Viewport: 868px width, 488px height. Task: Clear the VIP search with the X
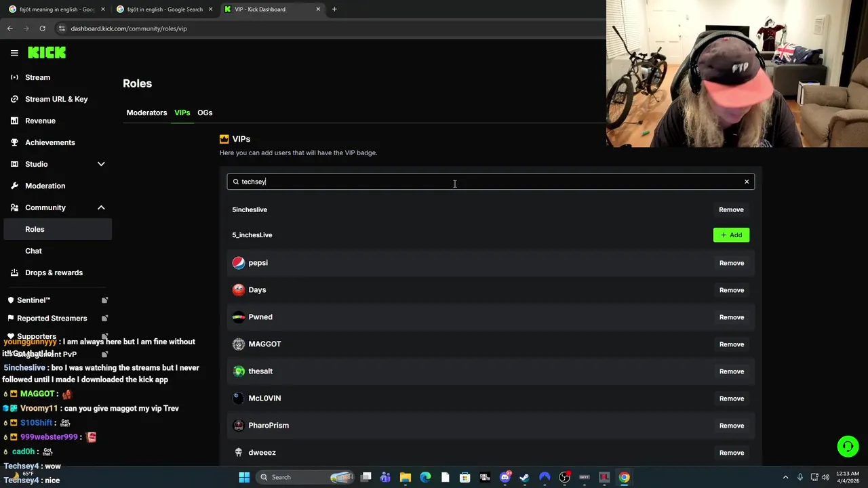[x=747, y=182]
